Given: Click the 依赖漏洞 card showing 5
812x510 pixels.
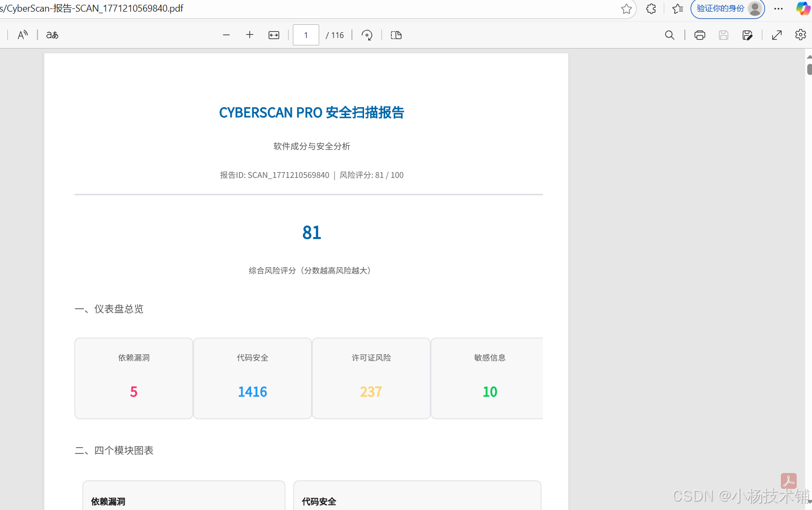Looking at the screenshot, I should (x=133, y=378).
